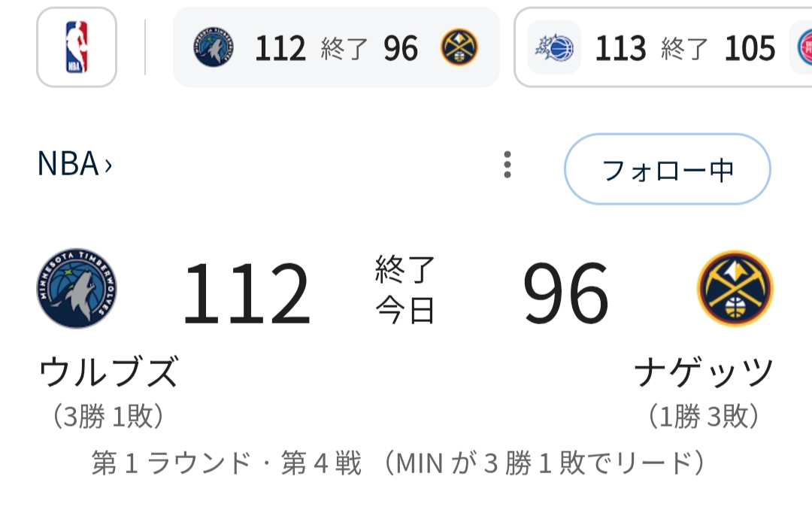Click the 第1ラウンド・第4戦 series summary

[x=398, y=463]
